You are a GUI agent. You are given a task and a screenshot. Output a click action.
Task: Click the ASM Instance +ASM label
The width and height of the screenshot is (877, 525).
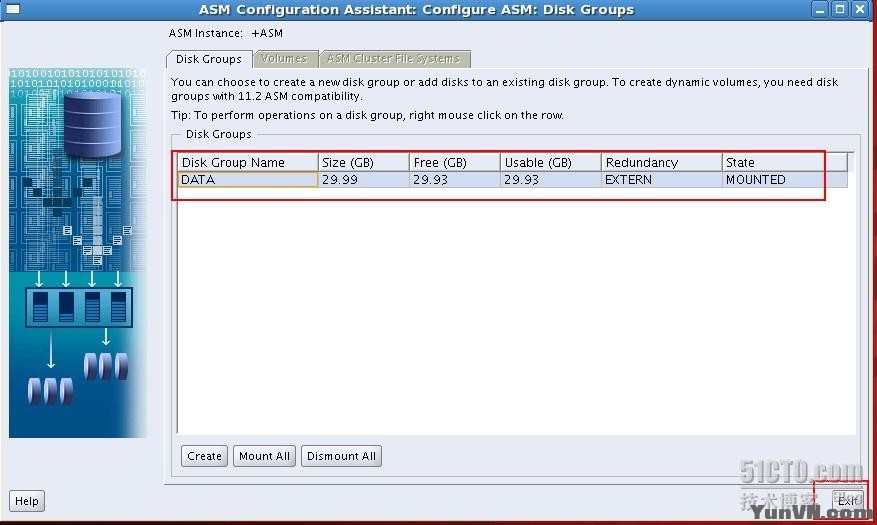point(225,33)
